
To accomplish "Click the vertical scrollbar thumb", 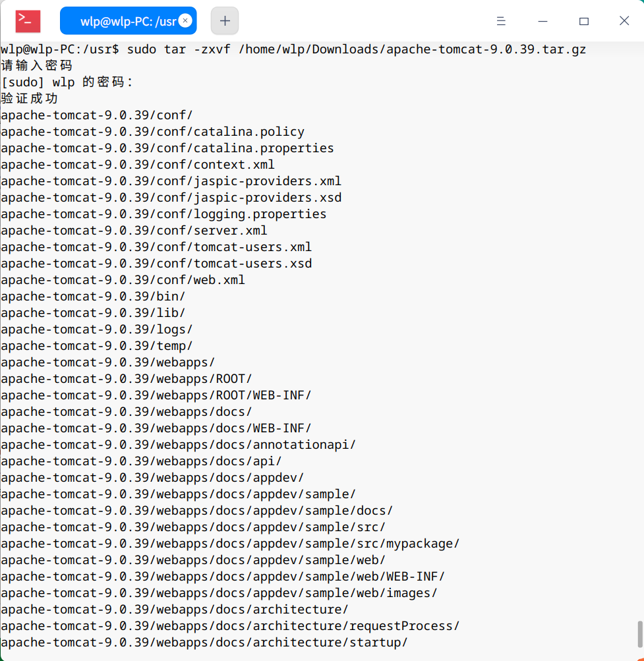I will tap(640, 633).
